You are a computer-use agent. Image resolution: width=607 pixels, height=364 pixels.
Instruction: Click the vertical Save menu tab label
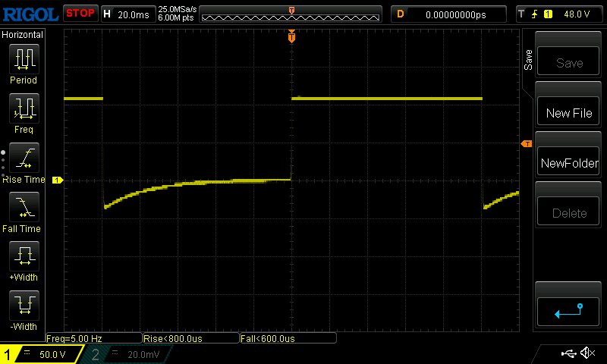click(528, 60)
